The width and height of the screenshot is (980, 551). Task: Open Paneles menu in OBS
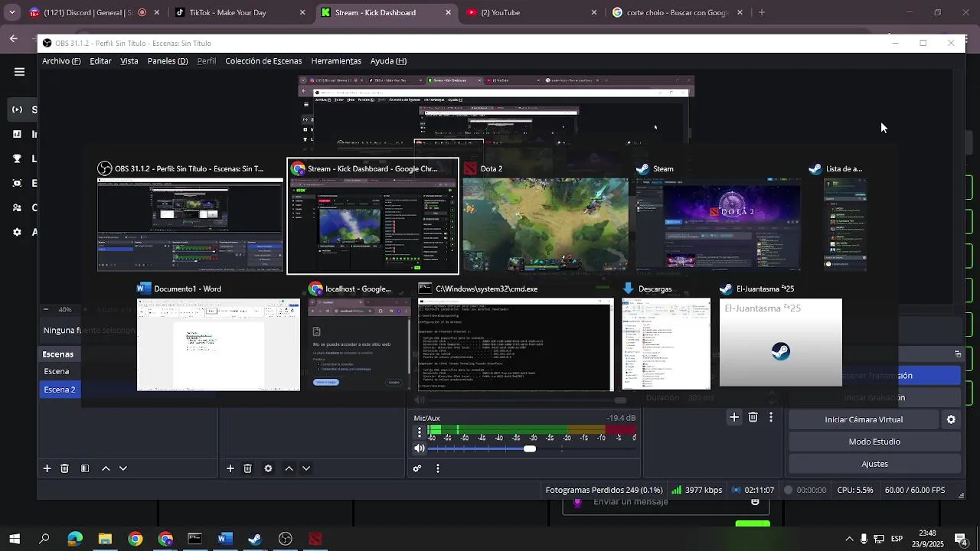tap(168, 61)
